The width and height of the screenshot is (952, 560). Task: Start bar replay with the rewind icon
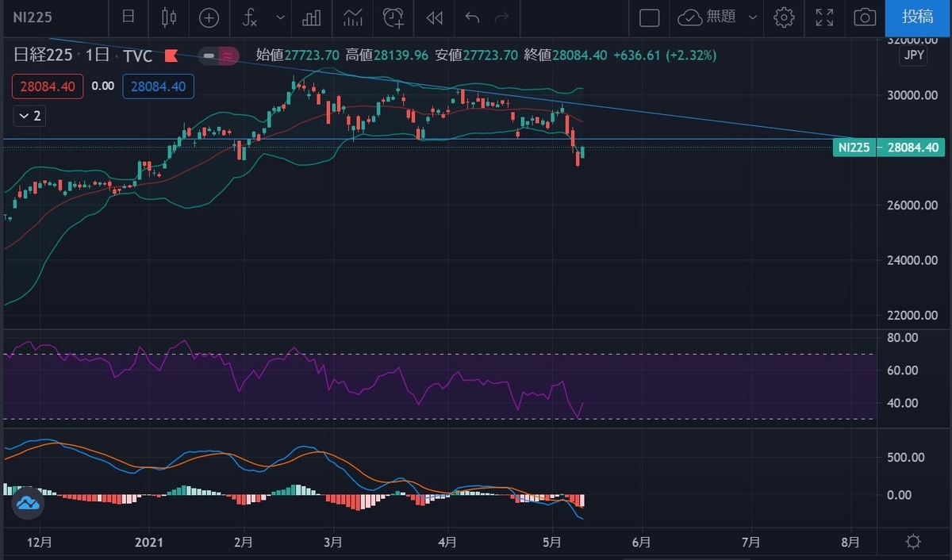pos(434,17)
